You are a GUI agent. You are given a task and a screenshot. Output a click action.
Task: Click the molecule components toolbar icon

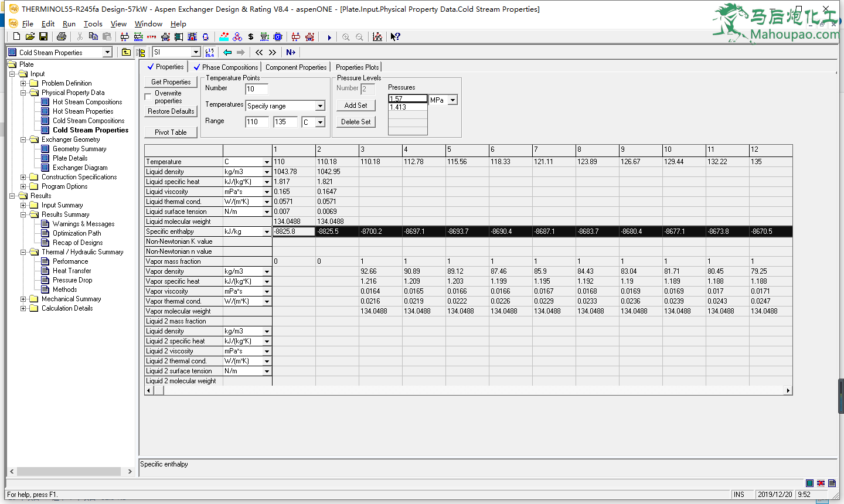pyautogui.click(x=237, y=37)
